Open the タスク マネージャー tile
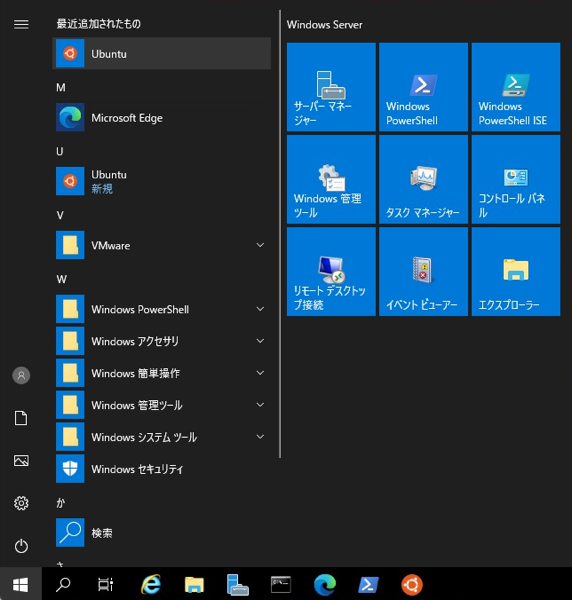The height and width of the screenshot is (600, 572). (423, 179)
